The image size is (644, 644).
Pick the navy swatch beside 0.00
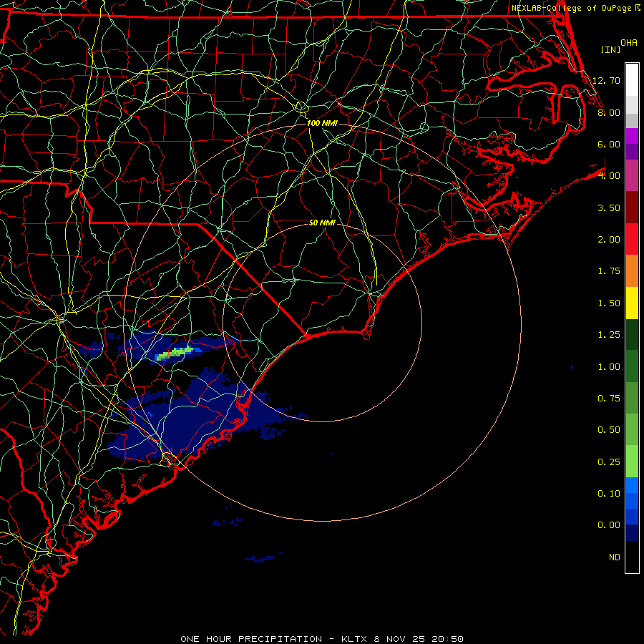[x=632, y=532]
